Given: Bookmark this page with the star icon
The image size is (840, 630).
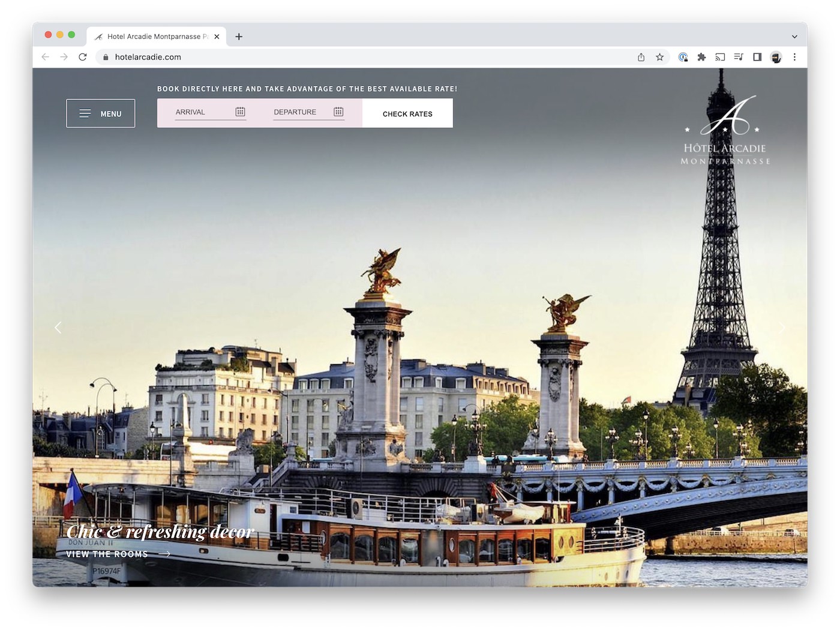Looking at the screenshot, I should [x=659, y=57].
